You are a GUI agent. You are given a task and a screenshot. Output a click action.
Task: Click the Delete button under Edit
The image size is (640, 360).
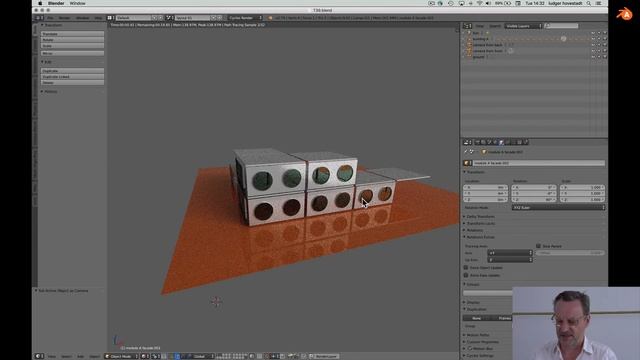[x=72, y=82]
